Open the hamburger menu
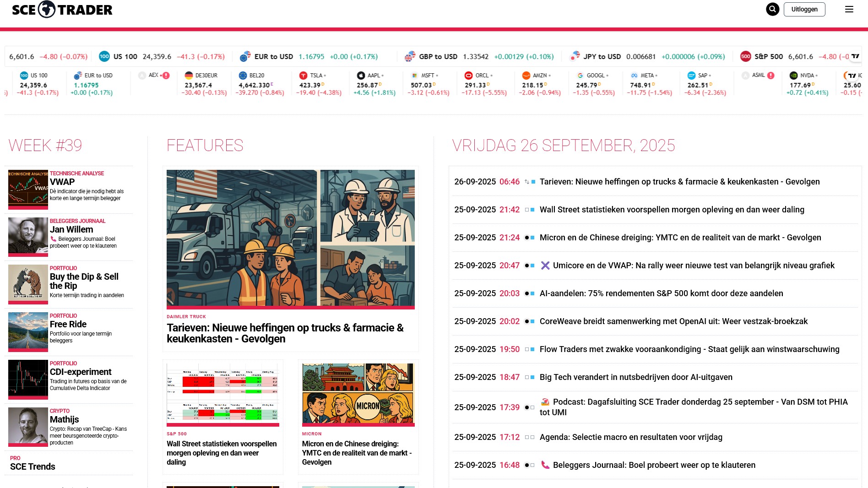This screenshot has width=868, height=488. (x=849, y=9)
